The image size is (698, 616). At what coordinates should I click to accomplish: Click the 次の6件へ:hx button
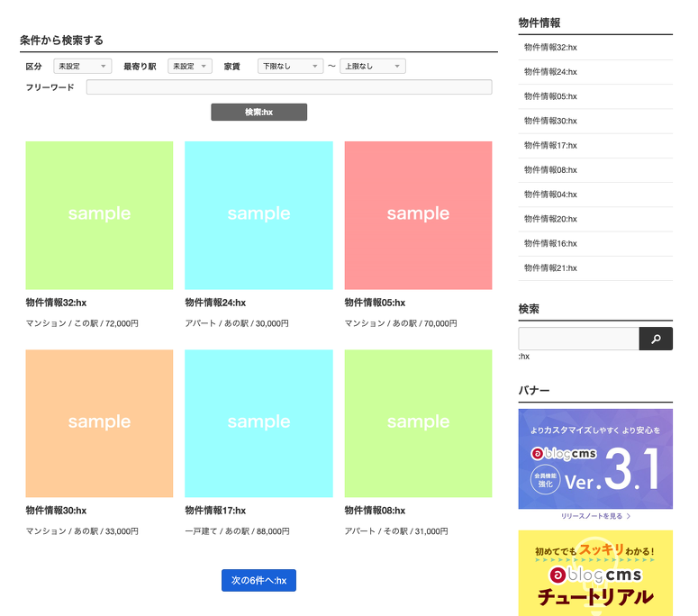tap(258, 581)
